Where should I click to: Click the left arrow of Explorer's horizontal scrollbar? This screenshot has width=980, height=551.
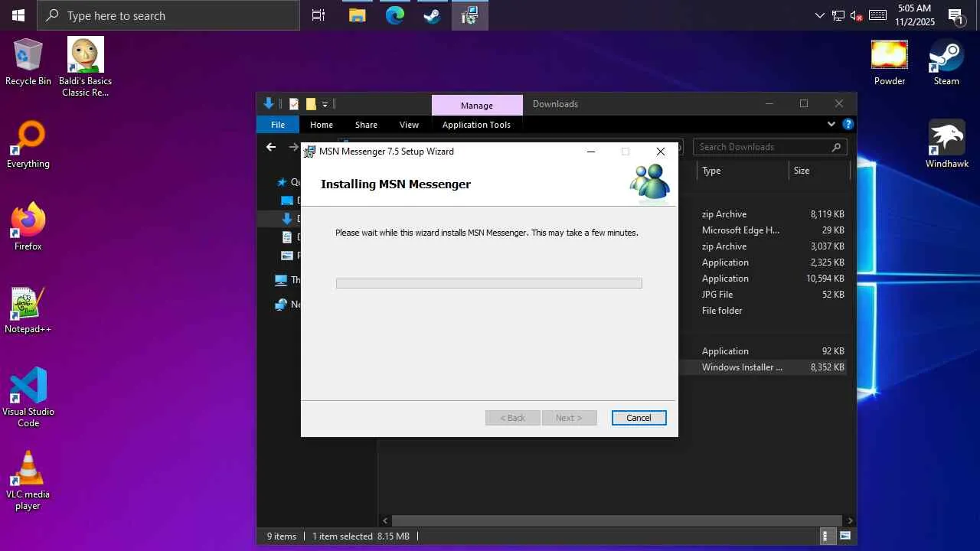click(386, 521)
